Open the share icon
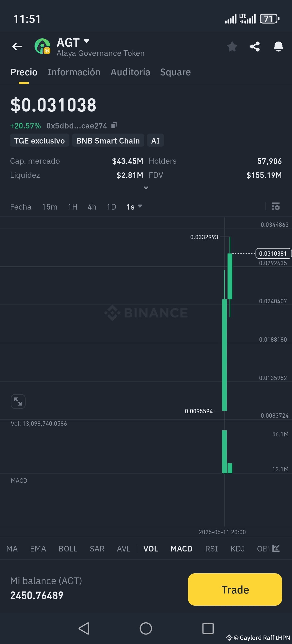Screen dimensions: 292x644 tap(255, 46)
